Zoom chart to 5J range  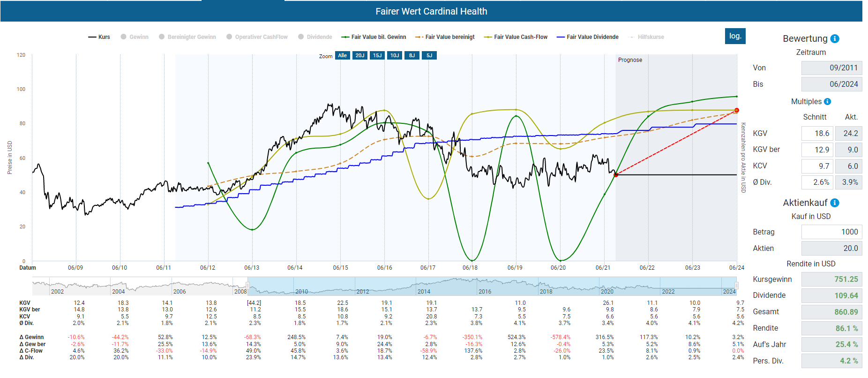click(x=429, y=56)
